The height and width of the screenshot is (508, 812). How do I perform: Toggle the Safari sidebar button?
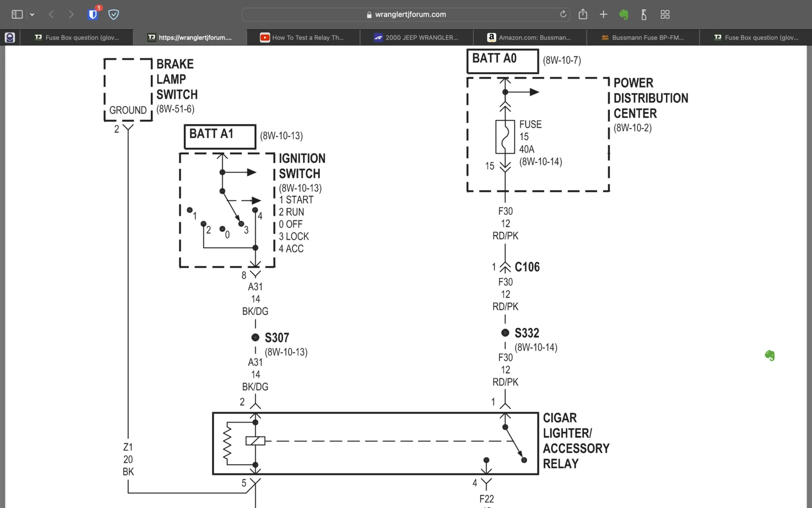(17, 14)
